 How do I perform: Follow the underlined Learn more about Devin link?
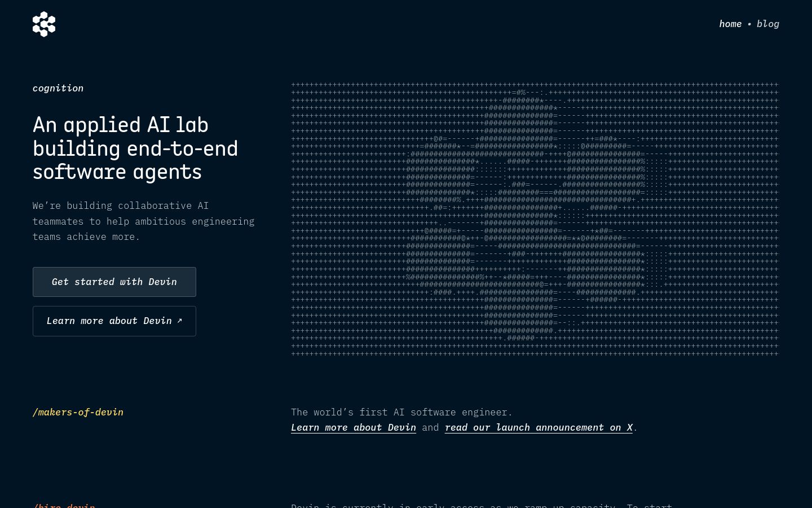(x=354, y=428)
